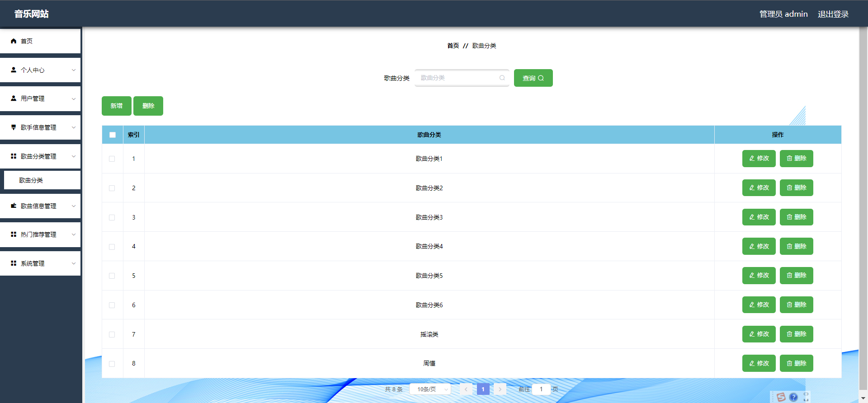Expand the 歌曲信息管理 menu chevron

coord(74,206)
